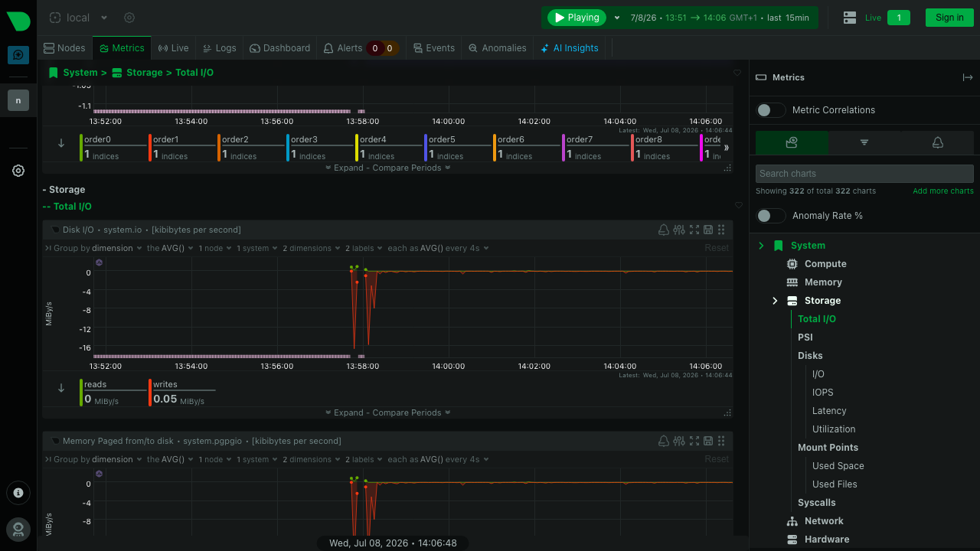The image size is (980, 551).
Task: Click the Sign in button
Action: coord(949,18)
